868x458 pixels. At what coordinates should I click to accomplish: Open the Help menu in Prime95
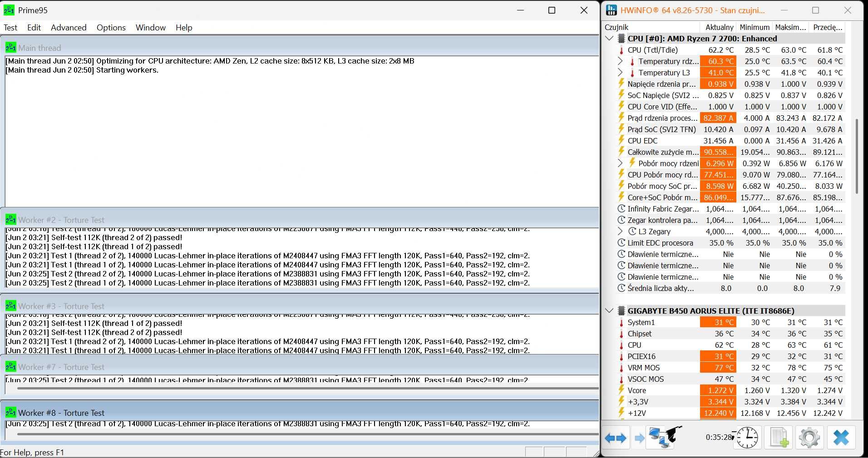click(x=184, y=27)
